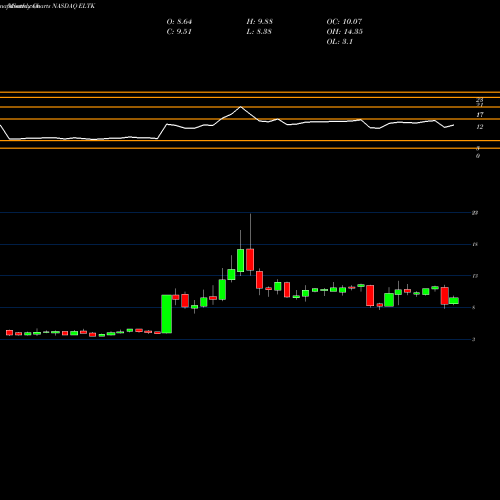Select the 'OH: 14.35' reading
The height and width of the screenshot is (500, 500).
coord(344,32)
